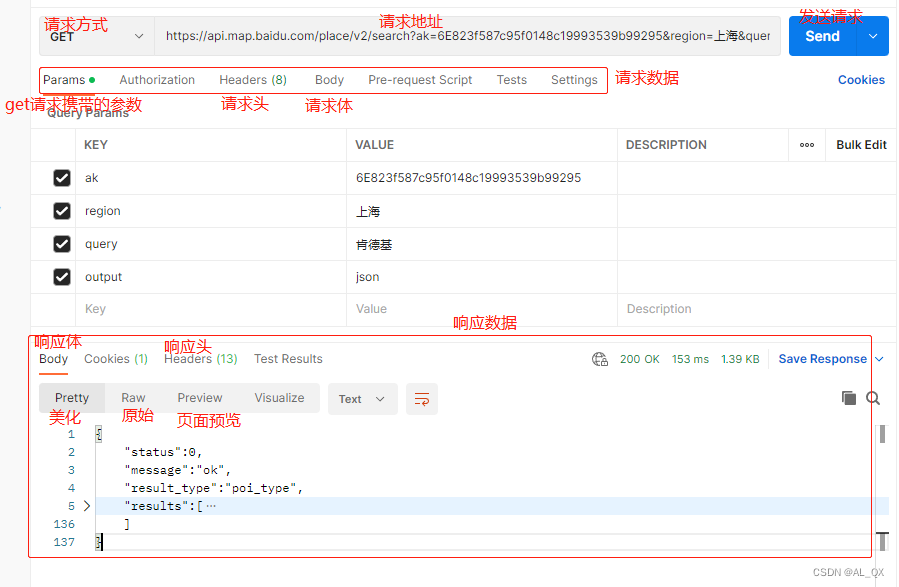Uncheck the region parameter checkbox
The width and height of the screenshot is (899, 587).
(x=62, y=211)
